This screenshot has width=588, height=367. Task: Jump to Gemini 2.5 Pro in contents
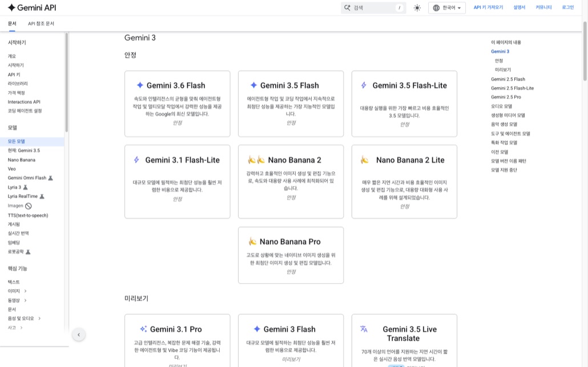click(506, 97)
